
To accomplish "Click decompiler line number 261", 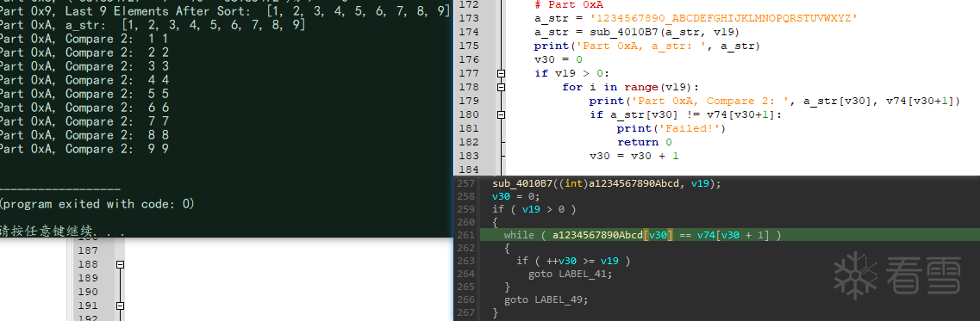I will (x=465, y=235).
